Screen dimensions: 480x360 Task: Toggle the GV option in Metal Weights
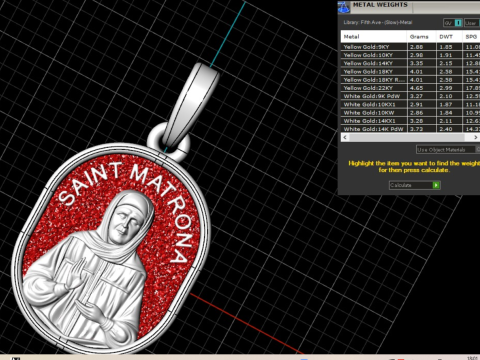[453, 23]
